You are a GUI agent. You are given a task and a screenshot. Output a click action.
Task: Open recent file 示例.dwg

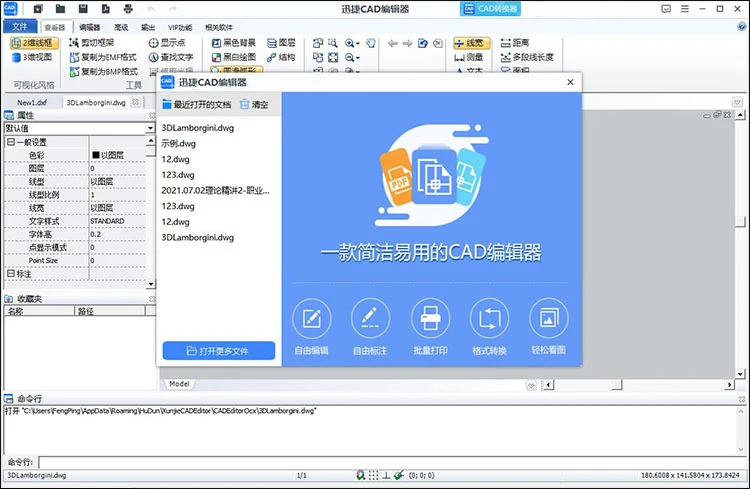(x=178, y=143)
